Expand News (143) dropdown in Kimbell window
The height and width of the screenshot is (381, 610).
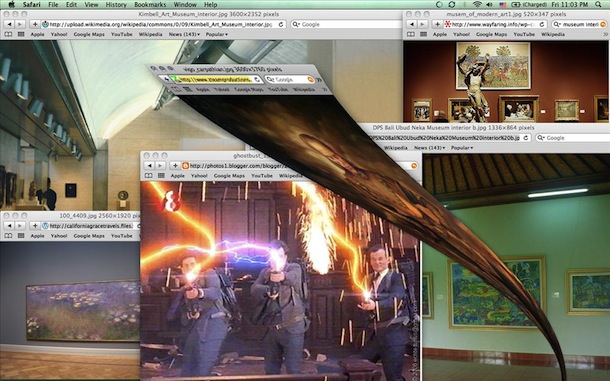coord(184,34)
